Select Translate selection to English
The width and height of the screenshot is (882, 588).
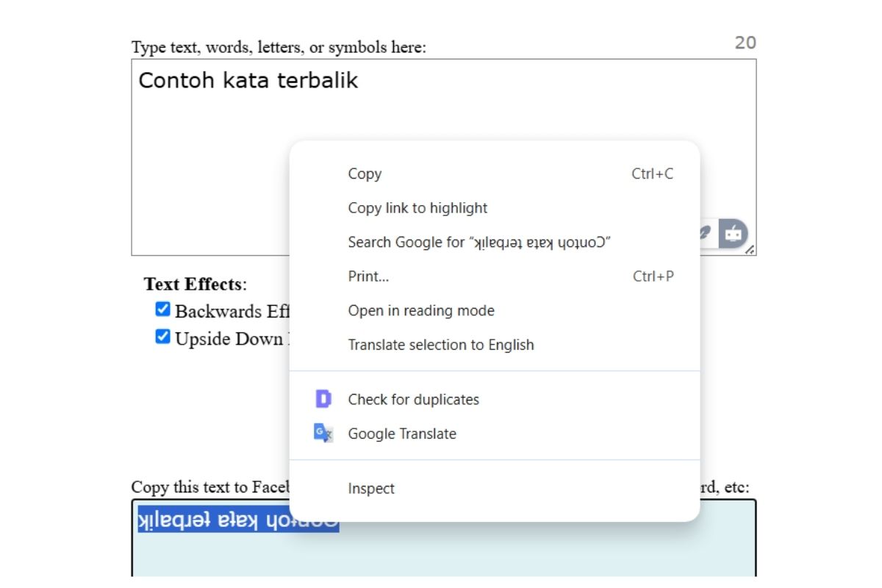[x=441, y=345]
